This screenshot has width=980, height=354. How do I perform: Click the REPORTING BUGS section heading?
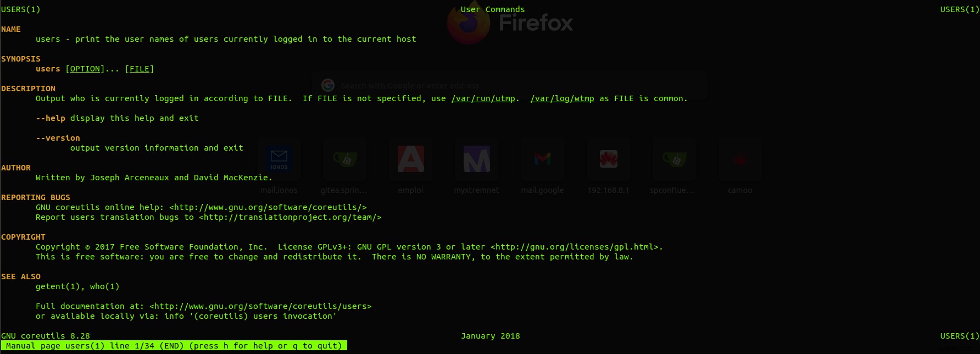pyautogui.click(x=36, y=197)
